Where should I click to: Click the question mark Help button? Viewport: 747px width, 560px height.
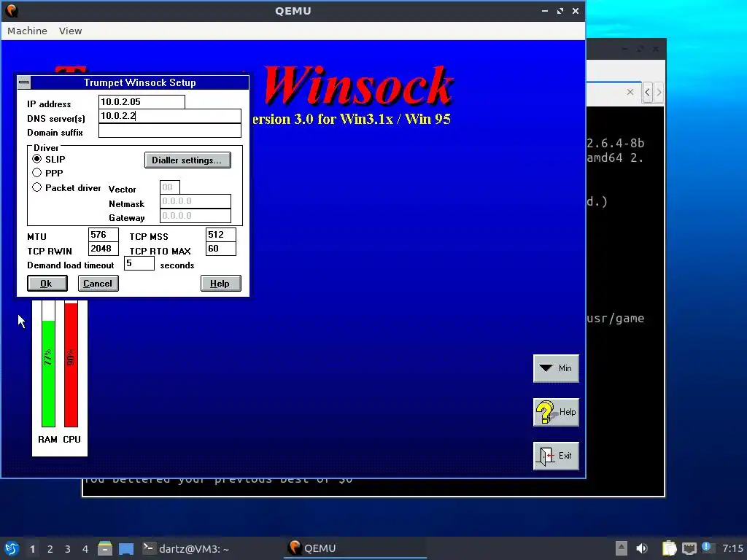tap(556, 413)
